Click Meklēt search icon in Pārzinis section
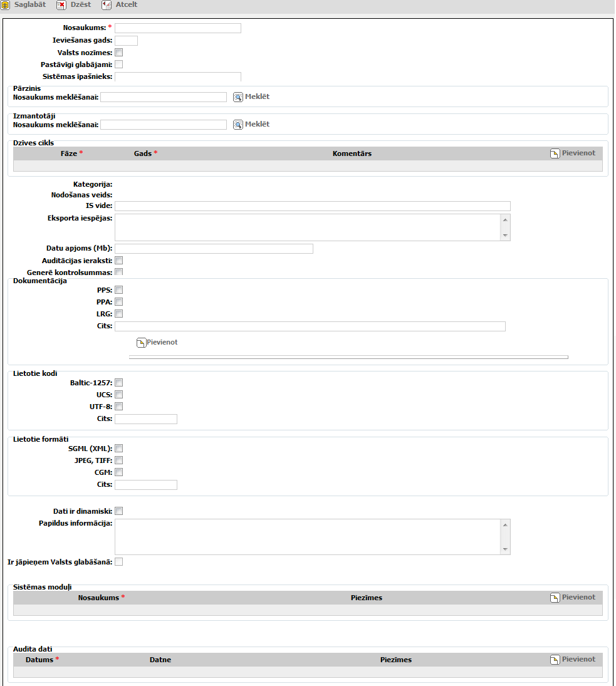Screen dimensions: 616x686 pos(238,97)
